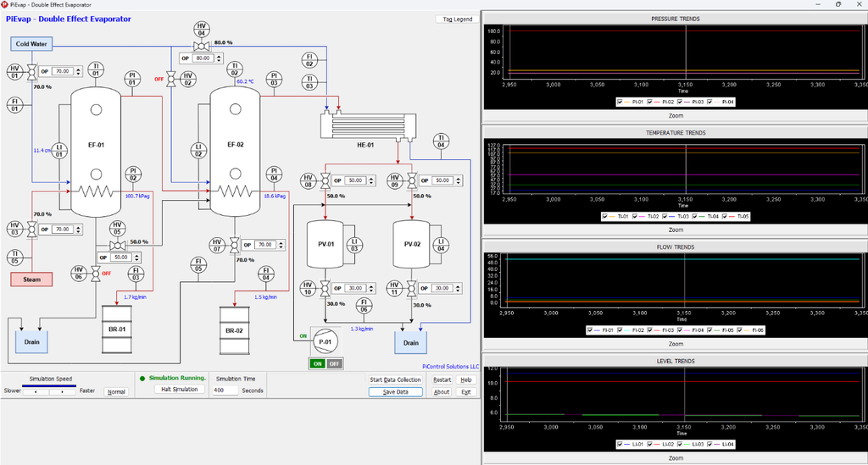The width and height of the screenshot is (868, 465).
Task: Click the BR-01 barrel symbol
Action: 117,329
